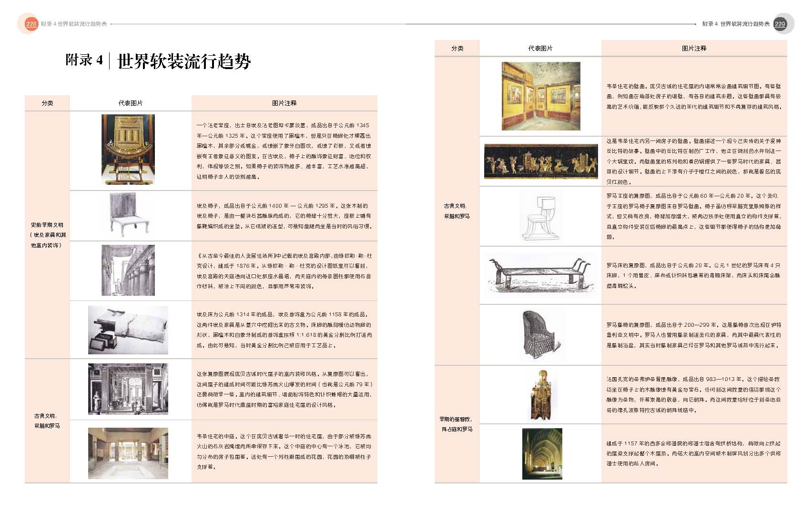Click the page 228 number badge

[31, 24]
